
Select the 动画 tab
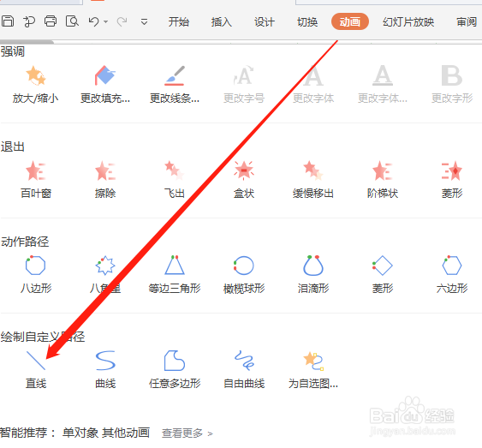[x=350, y=21]
